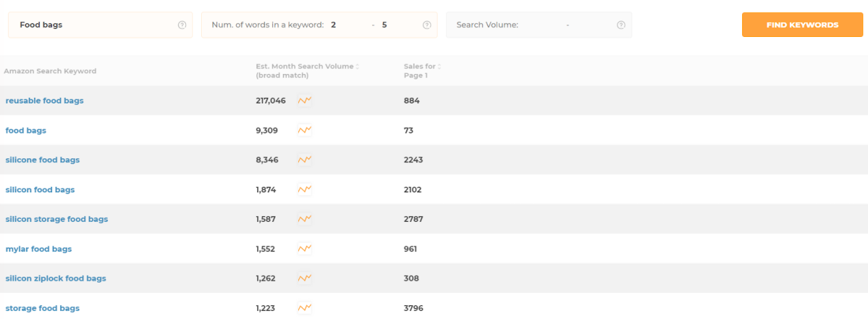Viewport: 868px width, 319px height.
Task: Show trend graph for mylar food bags
Action: 304,249
